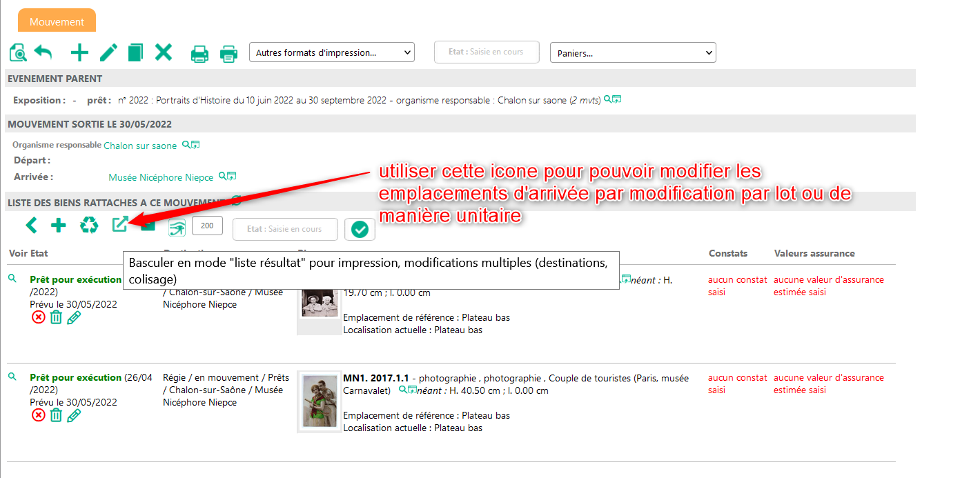Click the pencil edit icon in top toolbar

point(108,53)
